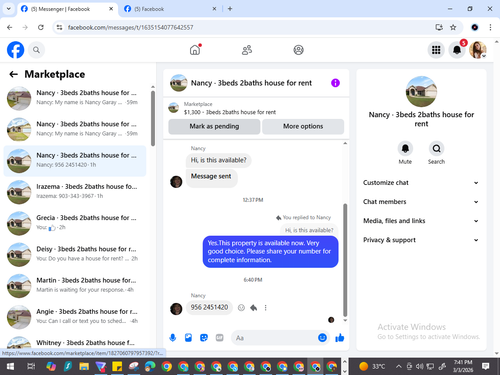
Task: Expand Customize chat section
Action: tap(421, 183)
